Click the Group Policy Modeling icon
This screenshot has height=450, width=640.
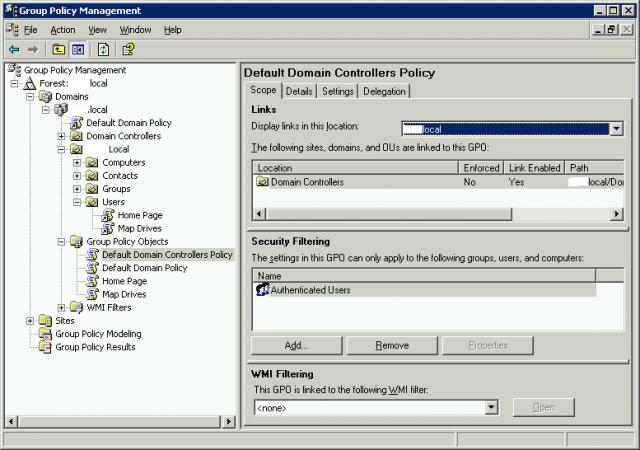(45, 334)
